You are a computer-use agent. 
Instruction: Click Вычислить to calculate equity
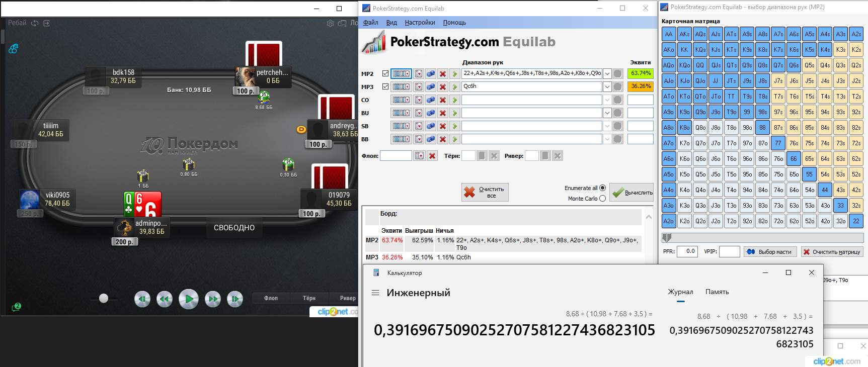click(632, 193)
